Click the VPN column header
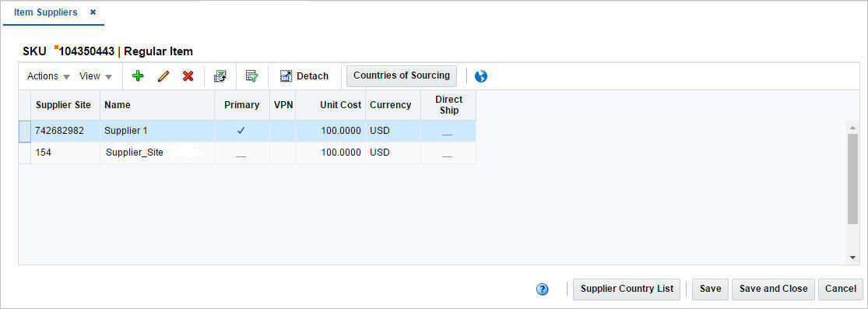Viewport: 868px width, 309px height. point(283,105)
